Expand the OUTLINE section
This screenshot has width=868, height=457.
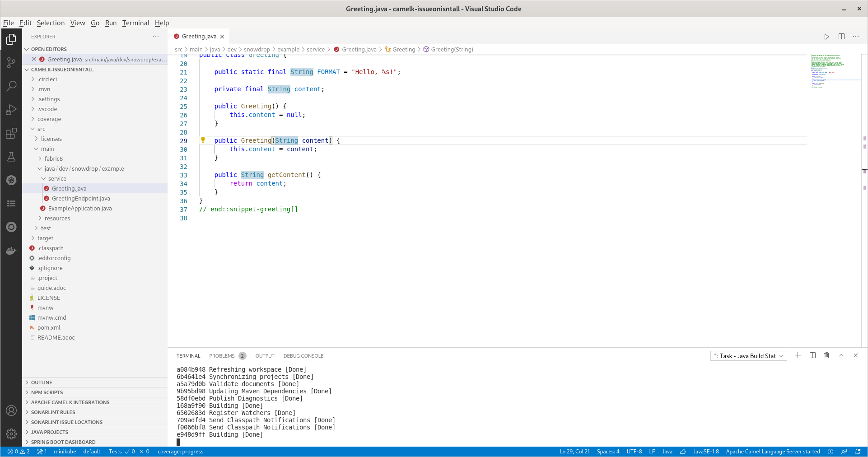point(95,382)
